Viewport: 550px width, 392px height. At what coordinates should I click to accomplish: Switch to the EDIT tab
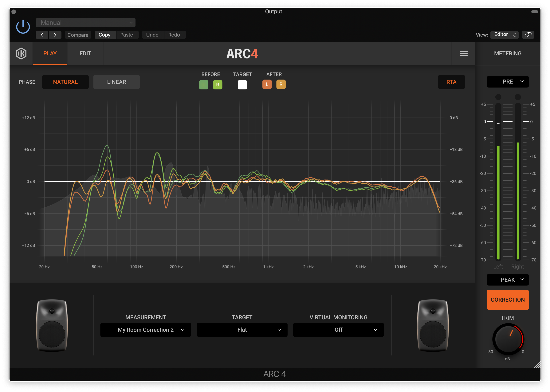[85, 53]
